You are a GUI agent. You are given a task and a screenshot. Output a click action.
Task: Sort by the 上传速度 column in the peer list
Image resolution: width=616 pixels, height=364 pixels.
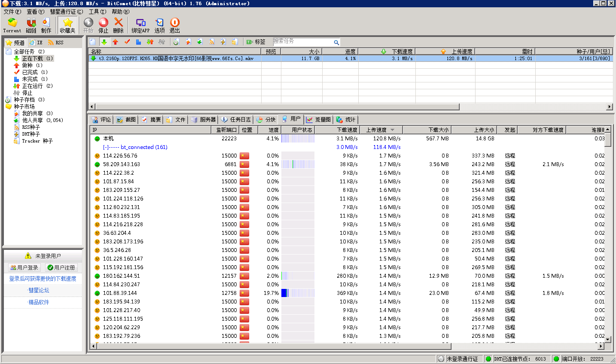click(380, 130)
